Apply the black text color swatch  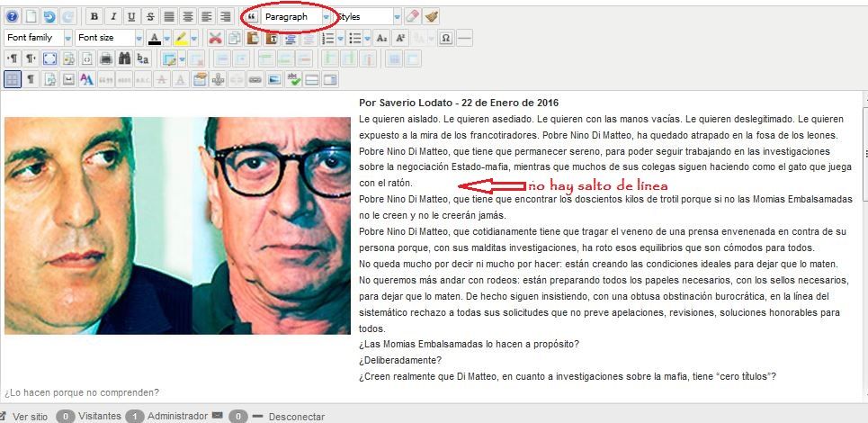click(155, 38)
